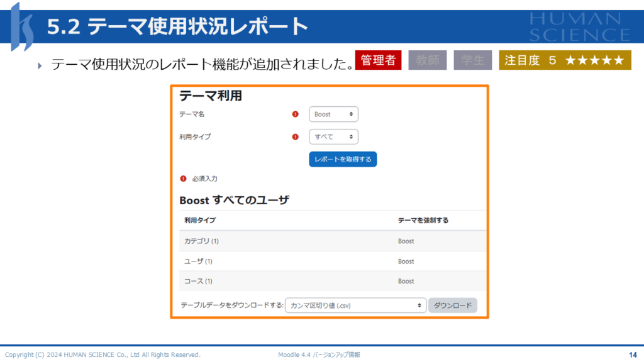644x362 pixels.
Task: Click the page number 14
Action: click(633, 355)
